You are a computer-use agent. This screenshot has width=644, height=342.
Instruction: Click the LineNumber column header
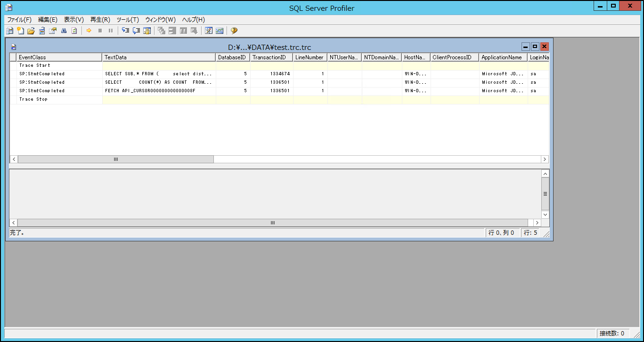pos(310,57)
